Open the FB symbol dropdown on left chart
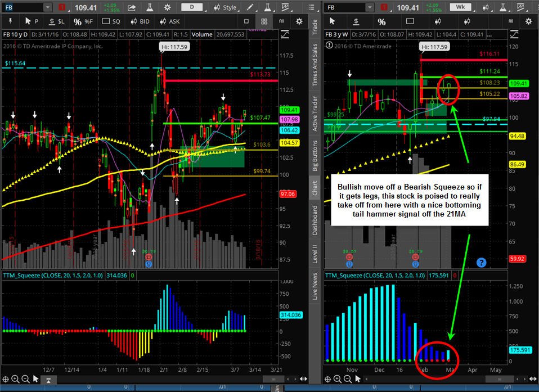The height and width of the screenshot is (392, 539). (x=48, y=7)
